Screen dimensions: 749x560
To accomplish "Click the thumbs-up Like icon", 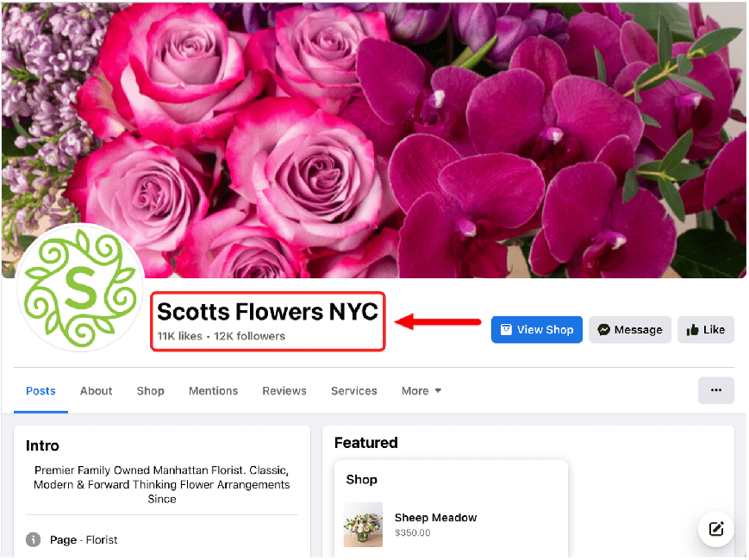I will pyautogui.click(x=692, y=329).
